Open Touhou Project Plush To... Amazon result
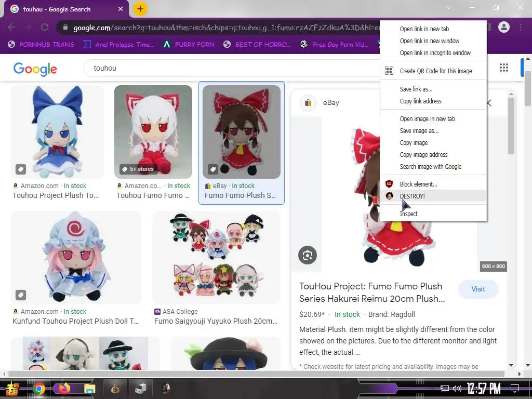The image size is (532, 399). 55,195
